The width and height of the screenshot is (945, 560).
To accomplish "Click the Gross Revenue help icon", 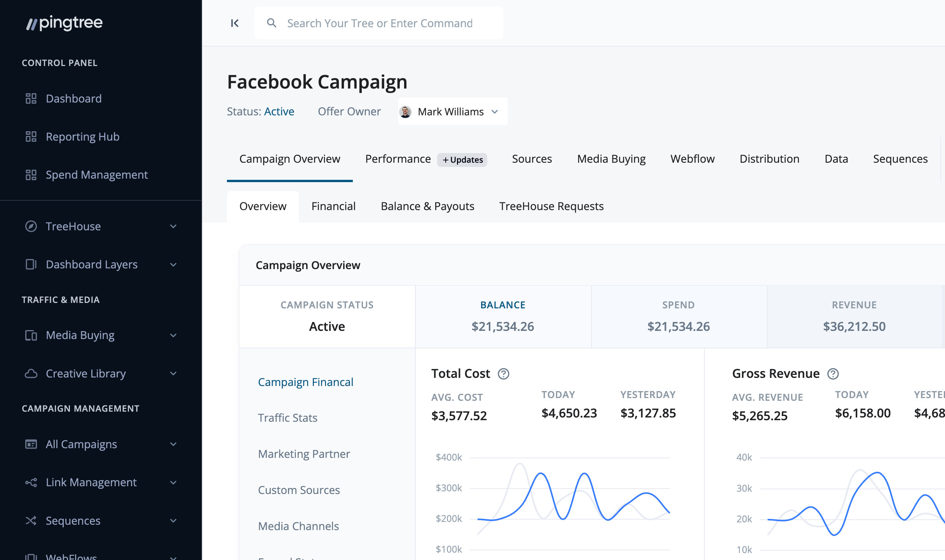I will click(833, 374).
